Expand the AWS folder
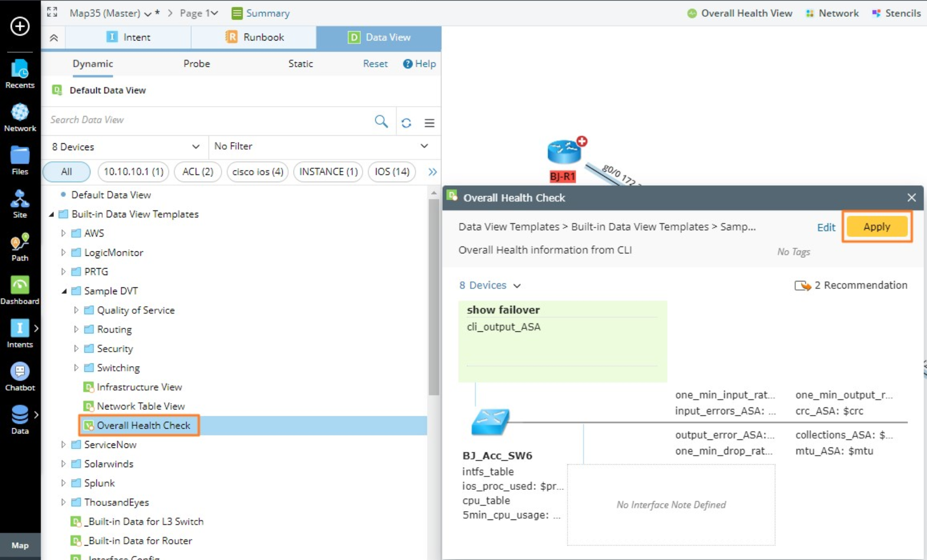Image resolution: width=927 pixels, height=560 pixels. coord(63,233)
